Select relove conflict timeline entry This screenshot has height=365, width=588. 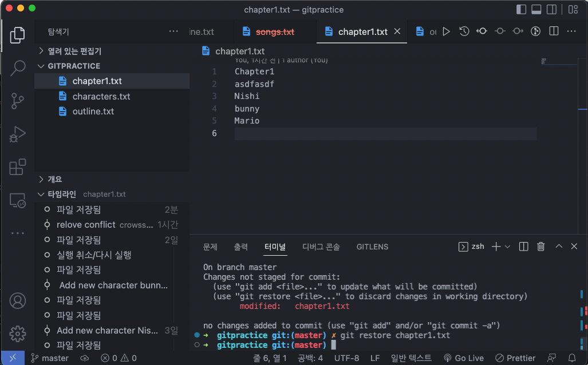click(112, 224)
